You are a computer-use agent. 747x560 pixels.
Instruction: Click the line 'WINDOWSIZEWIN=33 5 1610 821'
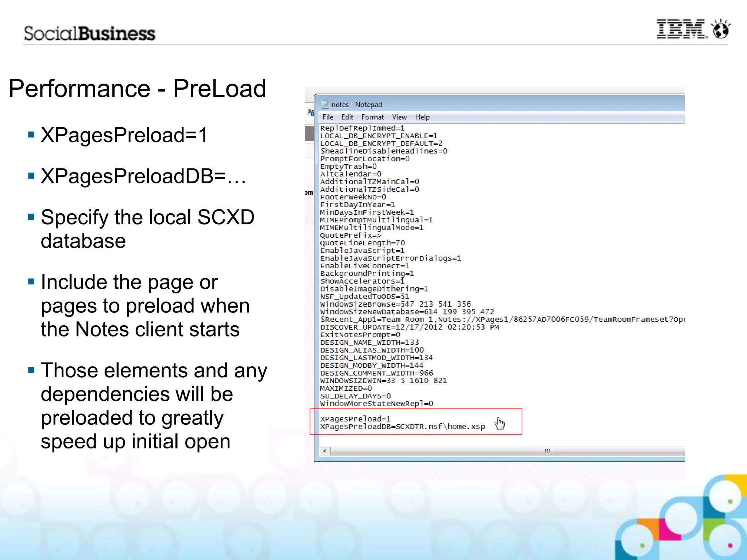pos(383,381)
